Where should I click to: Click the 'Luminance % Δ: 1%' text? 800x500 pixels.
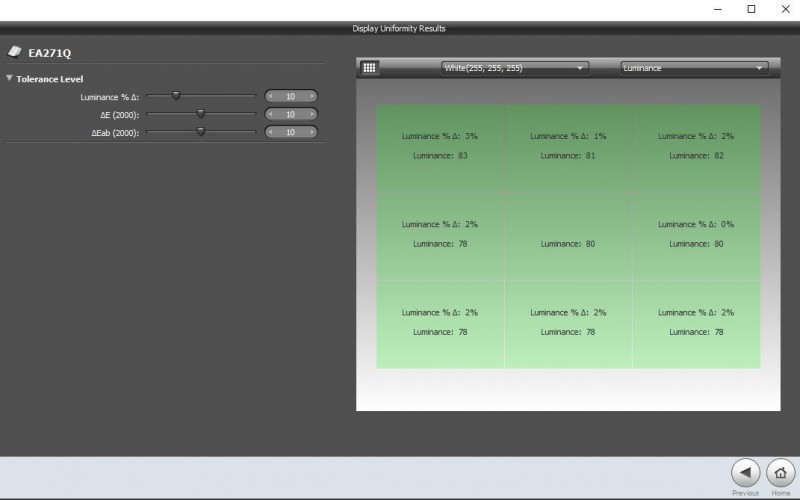pyautogui.click(x=568, y=136)
